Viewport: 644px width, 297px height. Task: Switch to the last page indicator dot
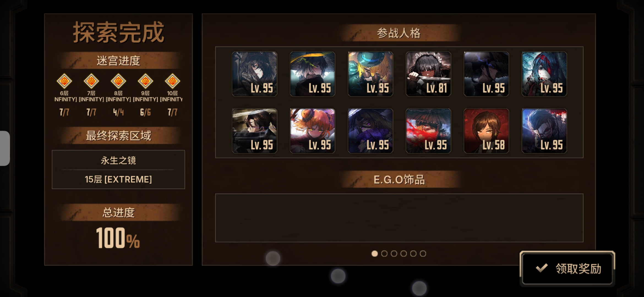coord(423,254)
